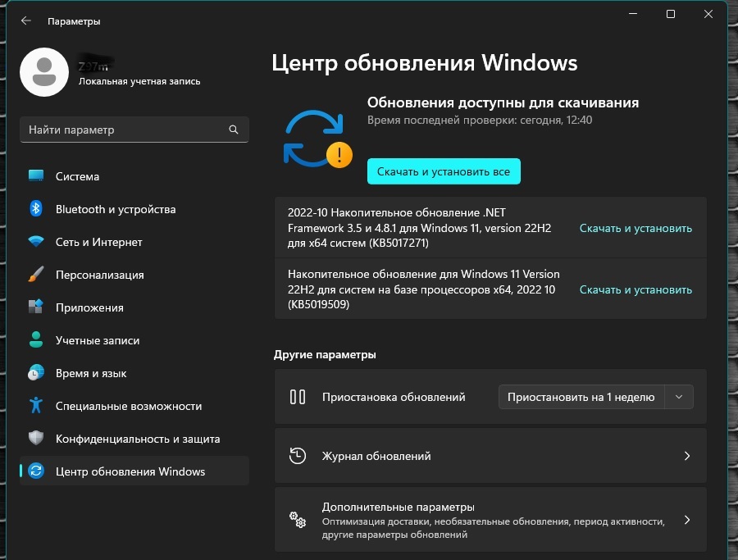Open Приложения settings

click(134, 307)
